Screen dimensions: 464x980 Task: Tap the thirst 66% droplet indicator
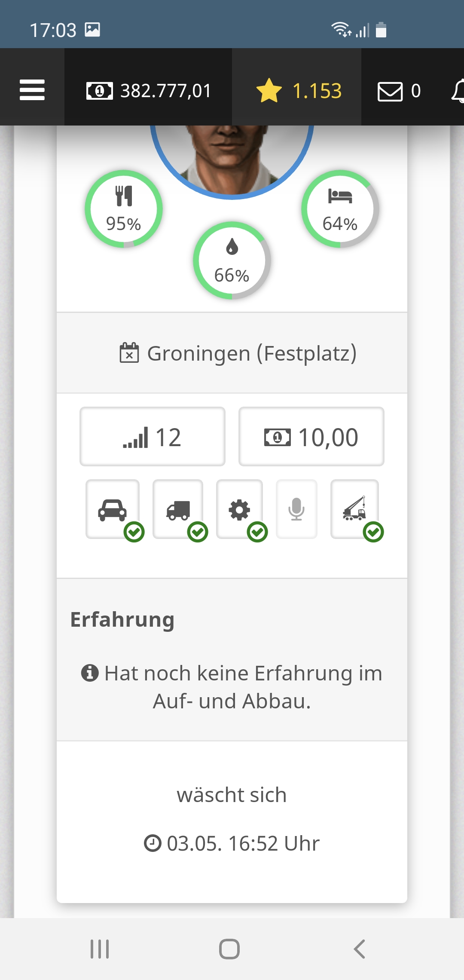(x=232, y=260)
